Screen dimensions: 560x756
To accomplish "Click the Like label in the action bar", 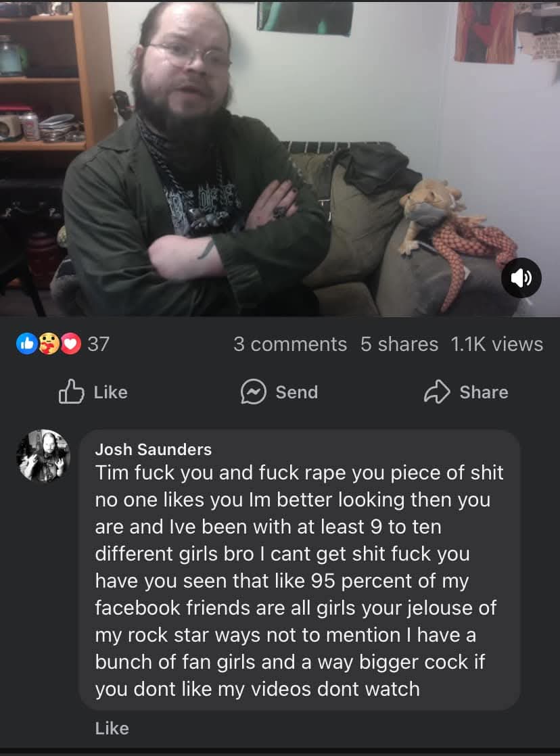I will pyautogui.click(x=110, y=392).
